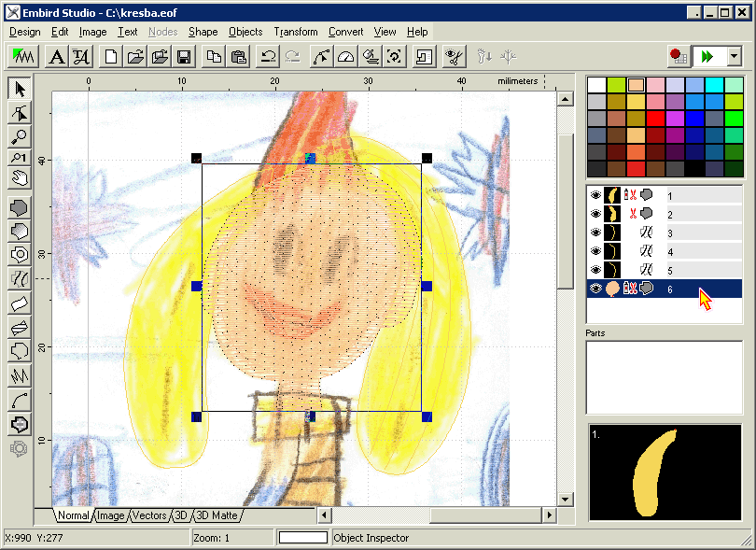
Task: Open the Convert menu
Action: pyautogui.click(x=345, y=32)
